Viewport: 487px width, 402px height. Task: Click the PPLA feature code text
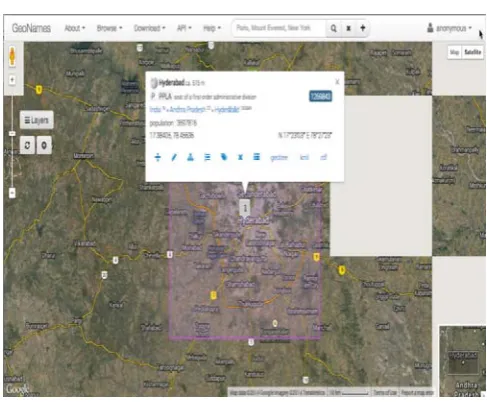(165, 97)
